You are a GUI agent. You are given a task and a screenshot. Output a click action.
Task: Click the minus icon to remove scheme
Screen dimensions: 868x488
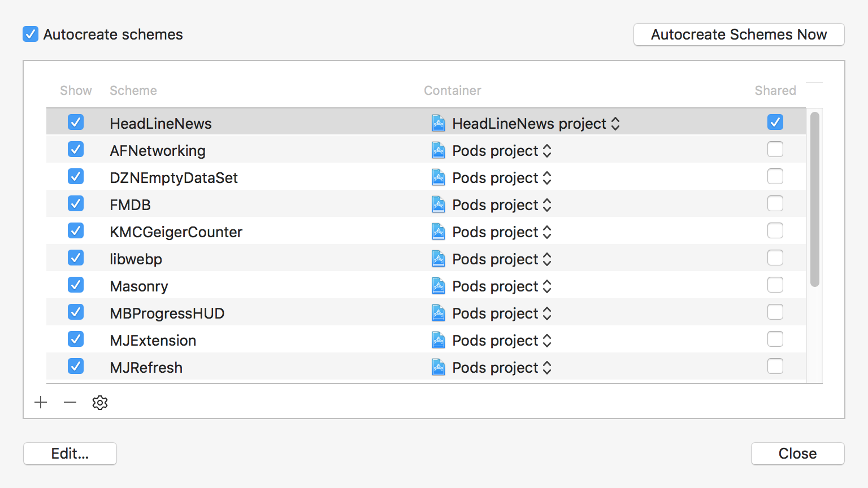coord(70,403)
